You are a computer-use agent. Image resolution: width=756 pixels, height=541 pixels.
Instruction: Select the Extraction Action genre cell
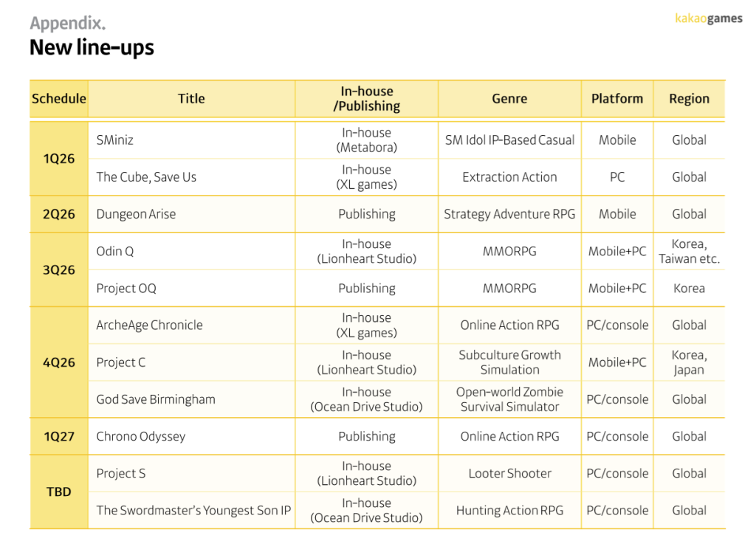click(x=509, y=177)
